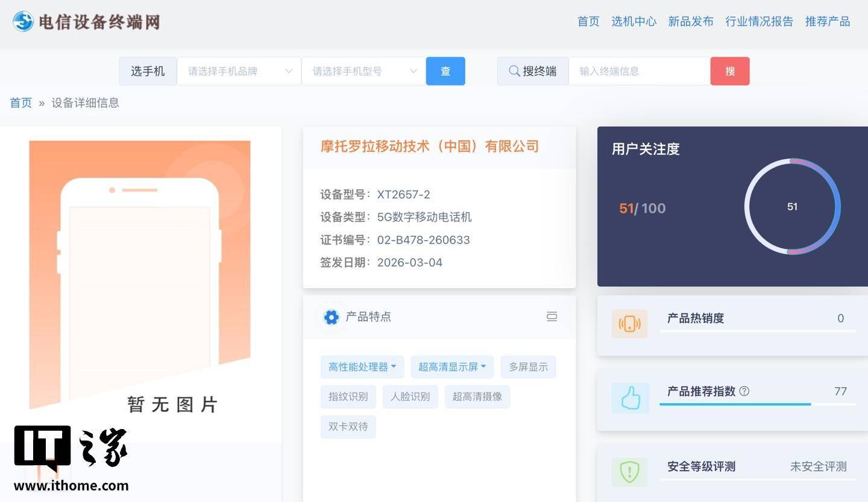This screenshot has height=502, width=868.
Task: Click the vibrating phone icon for 产品热销度
Action: [629, 324]
